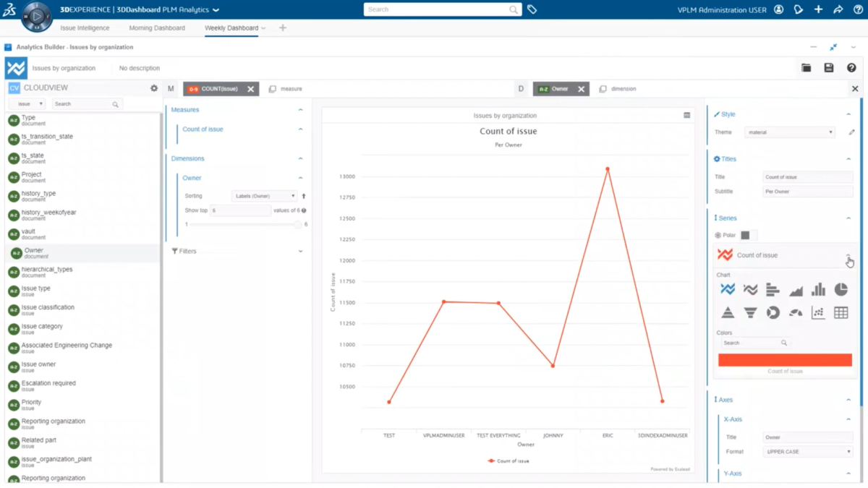Open the Sorting Labels (Owner) dropdown

264,196
